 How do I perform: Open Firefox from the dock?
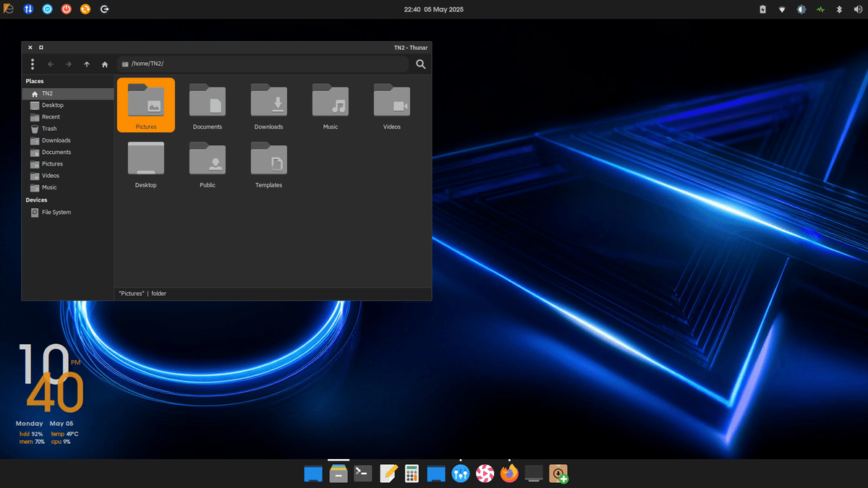pos(509,474)
